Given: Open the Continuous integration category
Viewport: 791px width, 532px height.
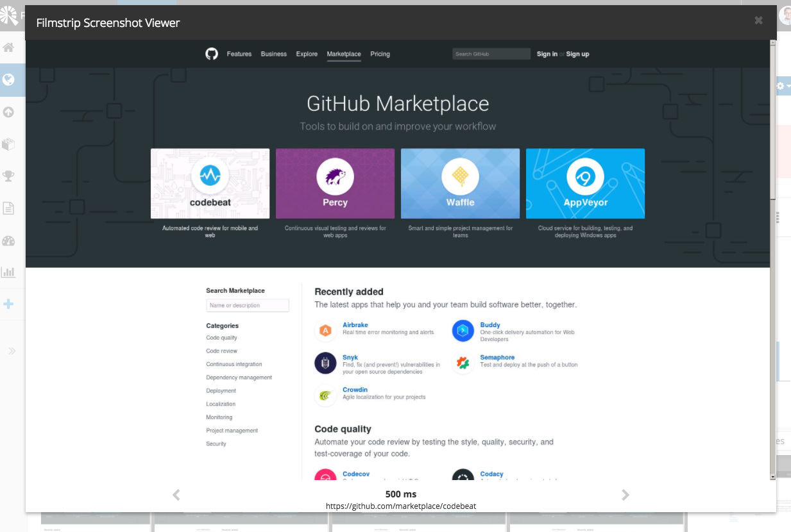Looking at the screenshot, I should click(x=234, y=364).
